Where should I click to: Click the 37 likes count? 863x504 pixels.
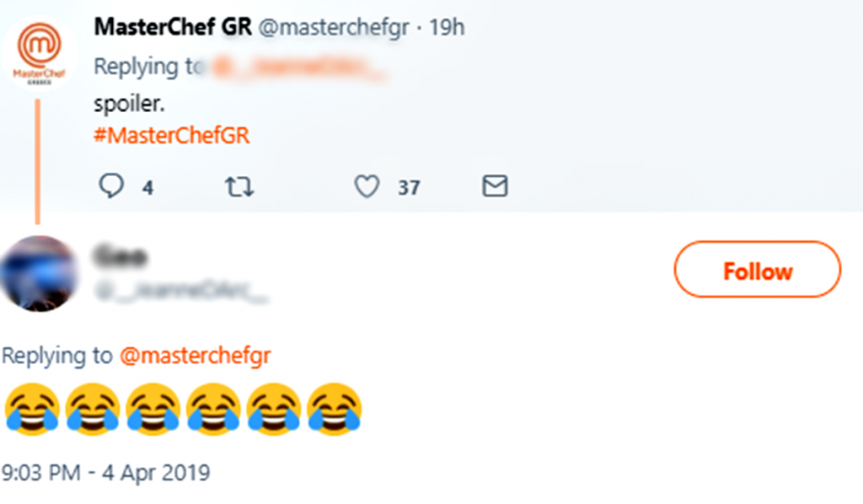[x=409, y=188]
